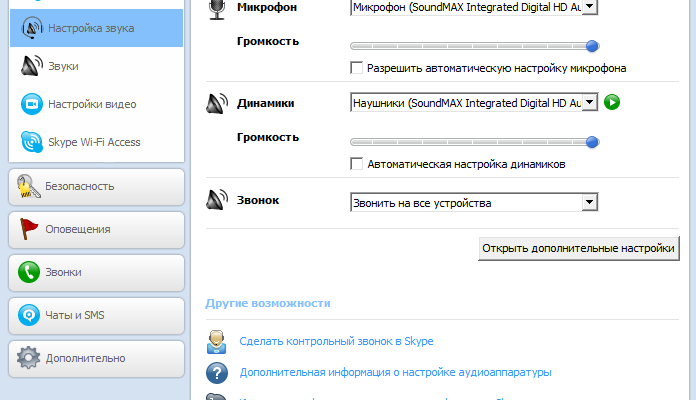
Task: Click the Звуки speaker icon in sidebar
Action: (x=32, y=66)
